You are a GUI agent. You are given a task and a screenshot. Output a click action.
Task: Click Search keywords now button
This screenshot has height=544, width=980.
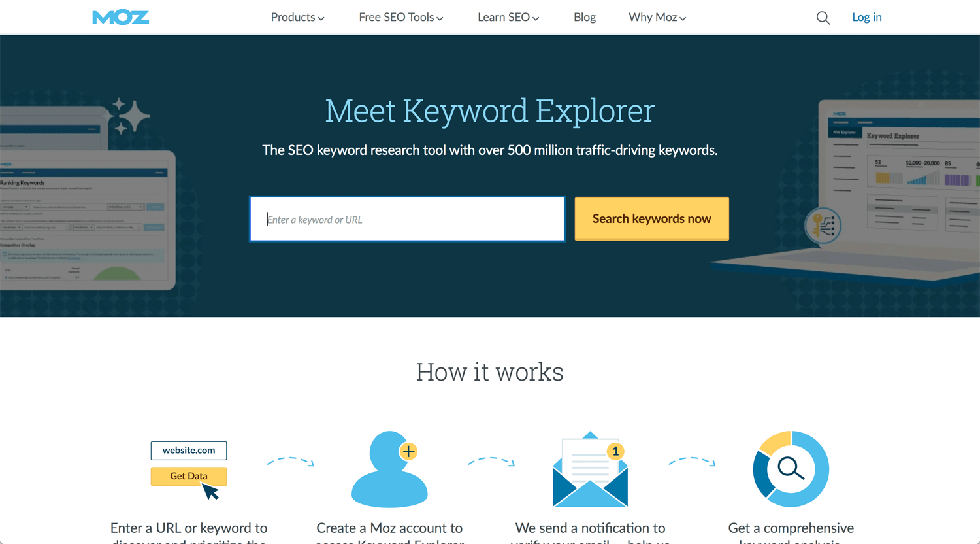(652, 219)
